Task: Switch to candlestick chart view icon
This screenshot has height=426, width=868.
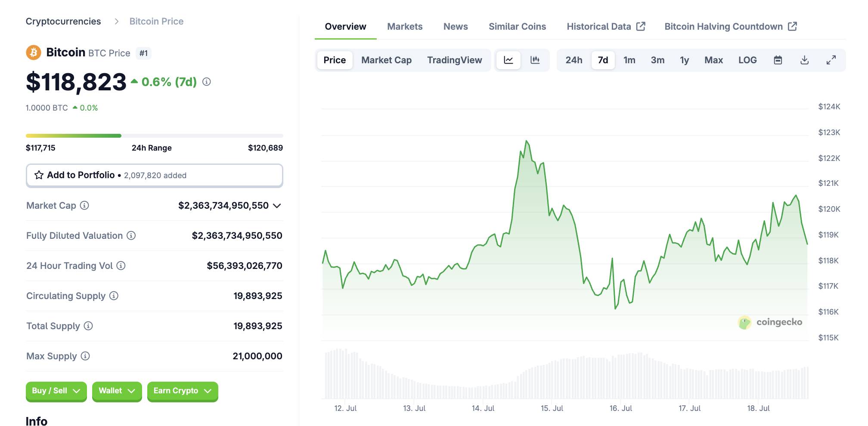Action: [x=535, y=60]
